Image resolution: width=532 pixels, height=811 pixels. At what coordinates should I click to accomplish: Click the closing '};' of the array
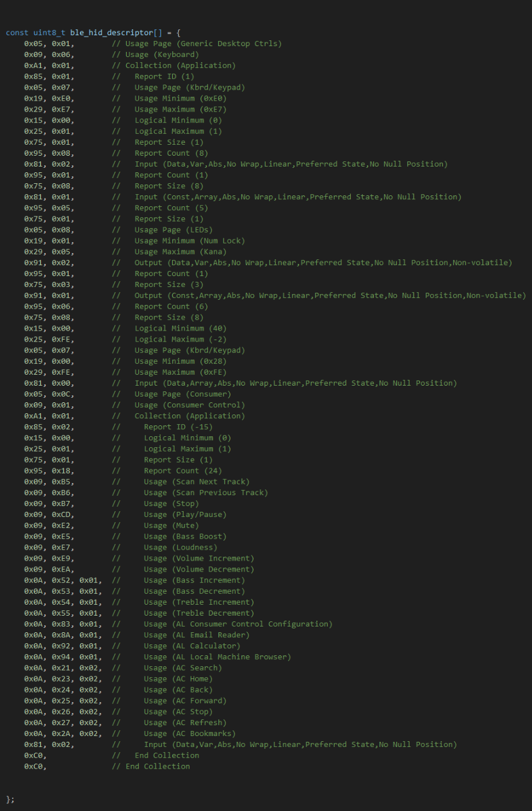point(10,799)
